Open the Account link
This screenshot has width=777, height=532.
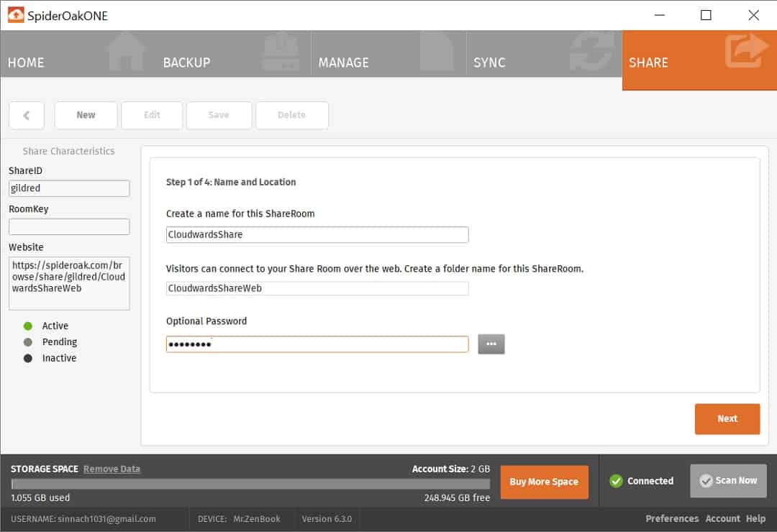(722, 518)
